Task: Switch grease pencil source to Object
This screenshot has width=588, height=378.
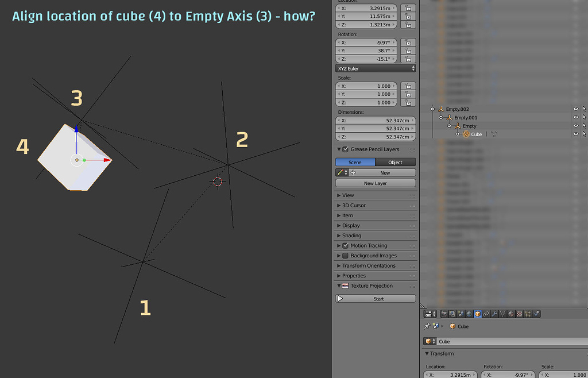Action: point(396,163)
